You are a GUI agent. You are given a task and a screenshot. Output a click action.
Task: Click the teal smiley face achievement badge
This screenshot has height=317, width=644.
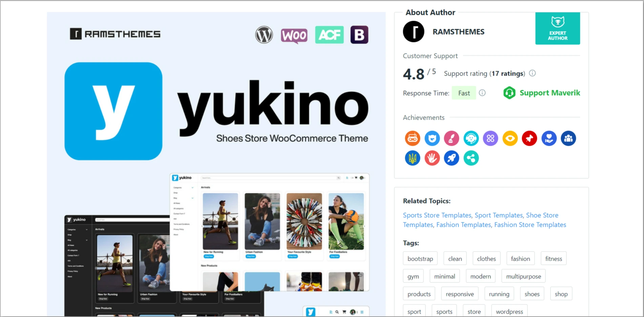coord(471,138)
